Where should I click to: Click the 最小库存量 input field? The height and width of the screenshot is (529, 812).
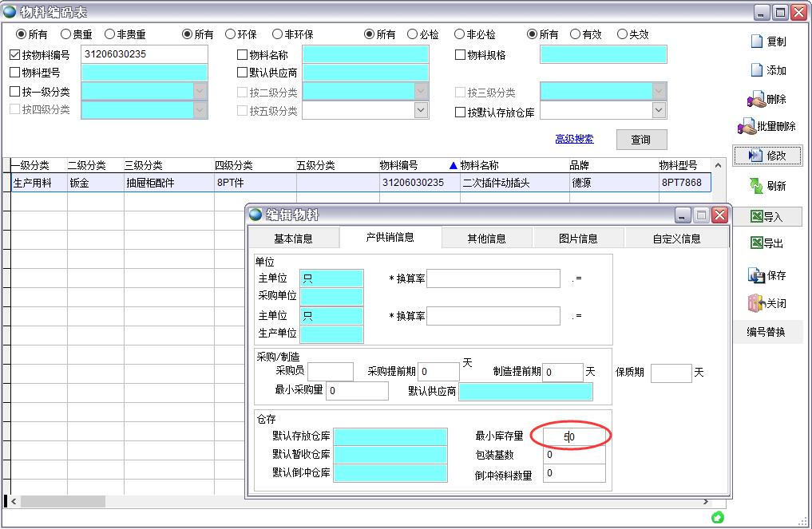(x=573, y=436)
